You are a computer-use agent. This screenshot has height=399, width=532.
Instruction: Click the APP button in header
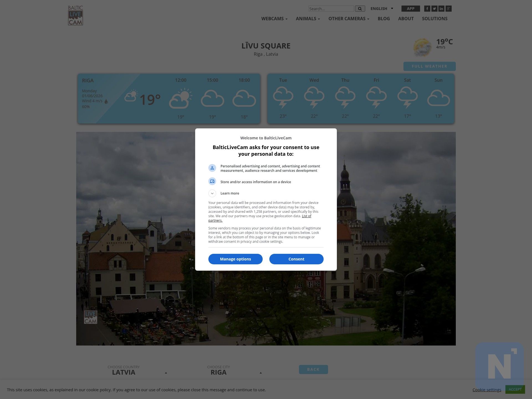411,9
